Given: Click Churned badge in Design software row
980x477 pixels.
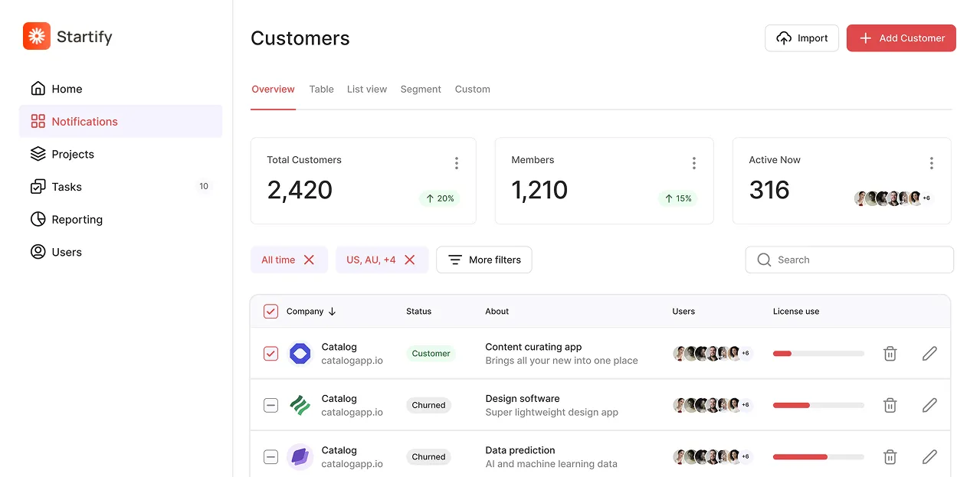Looking at the screenshot, I should click(428, 406).
